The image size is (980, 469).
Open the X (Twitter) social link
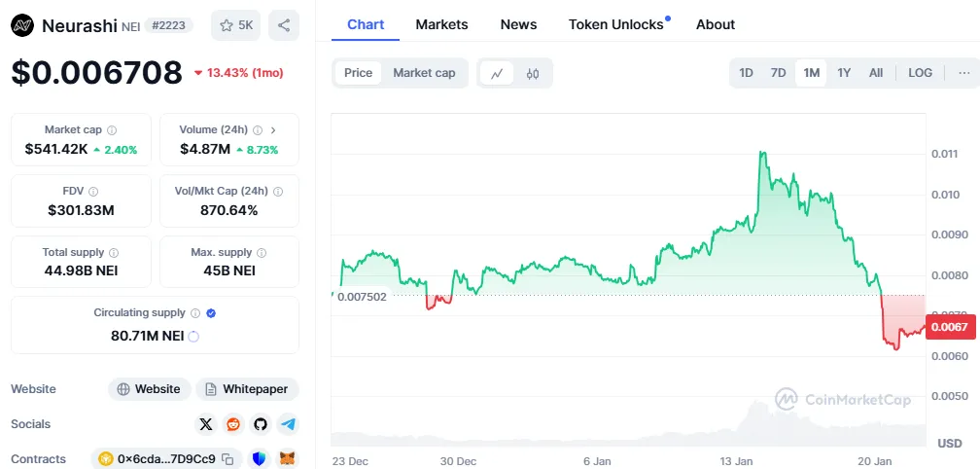coord(205,424)
